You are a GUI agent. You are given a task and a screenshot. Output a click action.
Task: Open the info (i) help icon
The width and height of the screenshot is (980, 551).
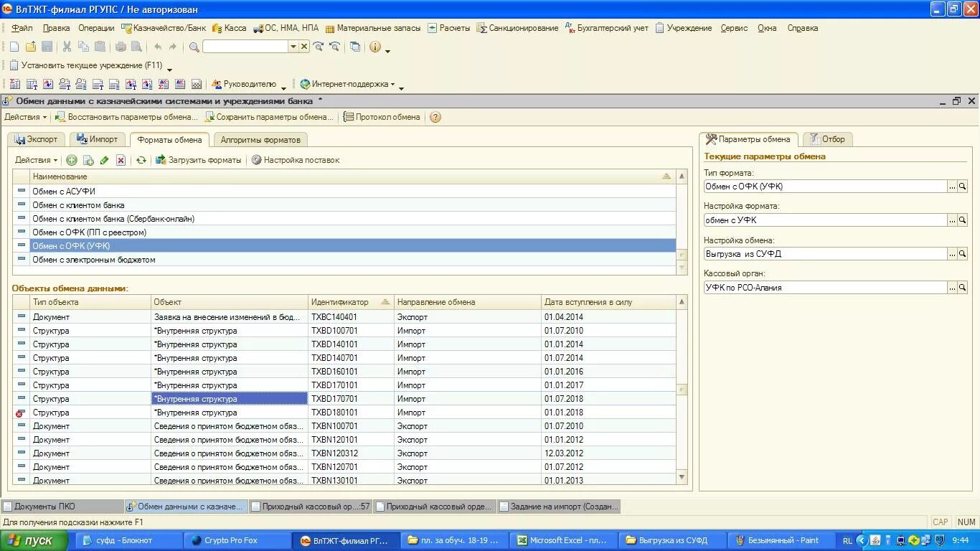pyautogui.click(x=375, y=47)
